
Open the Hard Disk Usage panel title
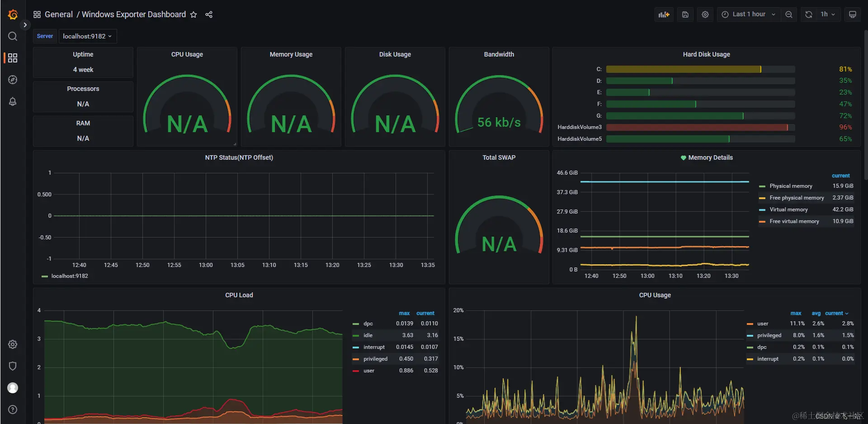[707, 54]
